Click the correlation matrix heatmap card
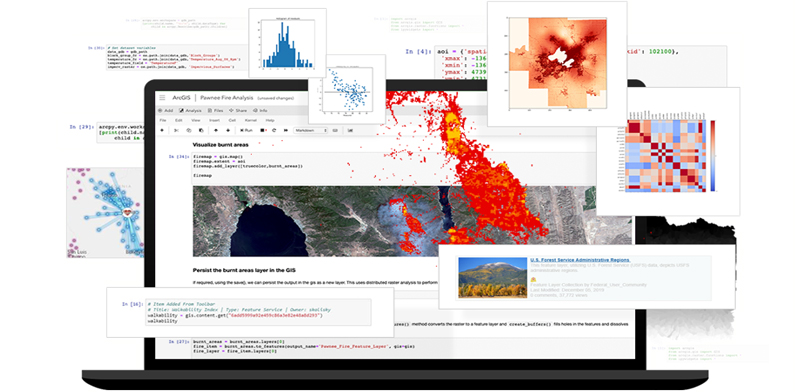The height and width of the screenshot is (392, 796). click(x=668, y=151)
